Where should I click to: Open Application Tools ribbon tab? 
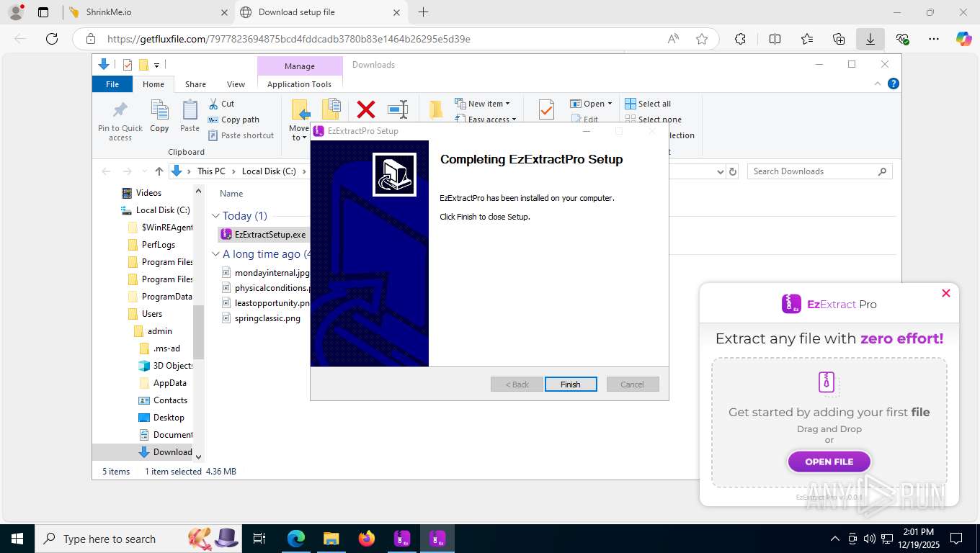pyautogui.click(x=299, y=84)
